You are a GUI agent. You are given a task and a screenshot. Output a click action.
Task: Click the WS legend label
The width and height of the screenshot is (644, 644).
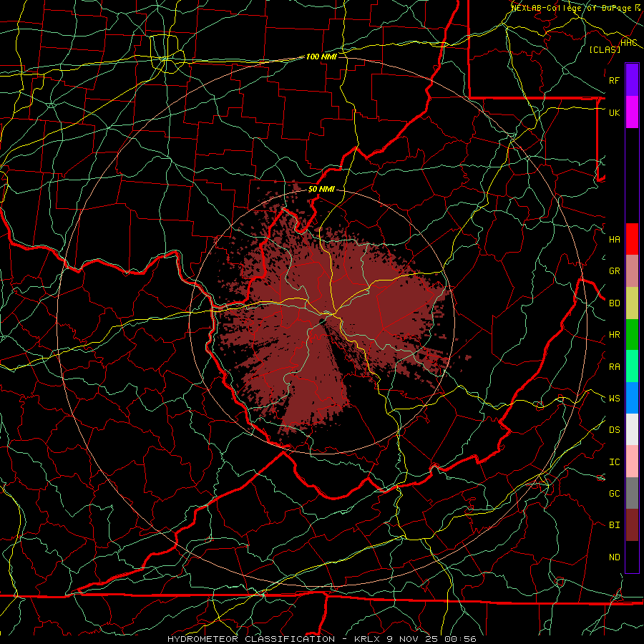[x=614, y=399]
